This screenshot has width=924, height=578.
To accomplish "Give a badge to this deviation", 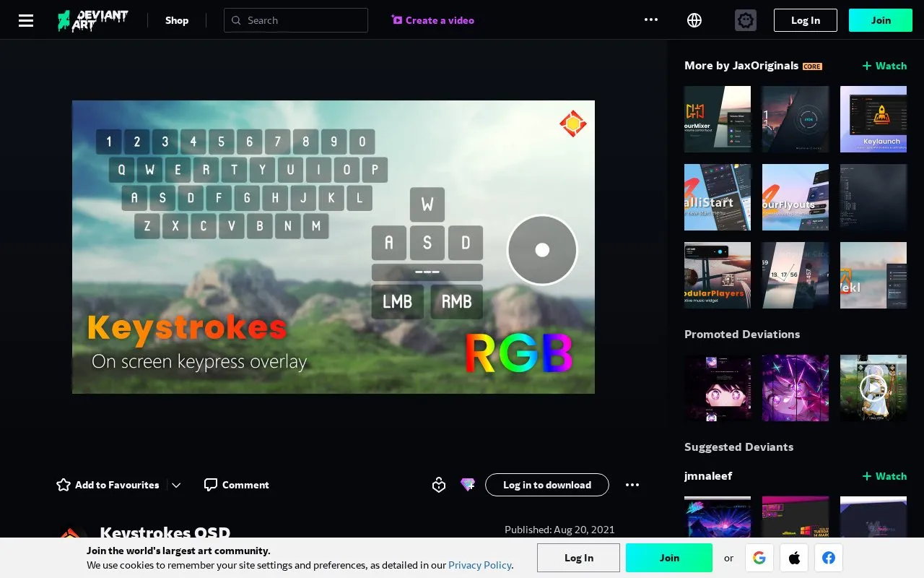I will pyautogui.click(x=439, y=485).
